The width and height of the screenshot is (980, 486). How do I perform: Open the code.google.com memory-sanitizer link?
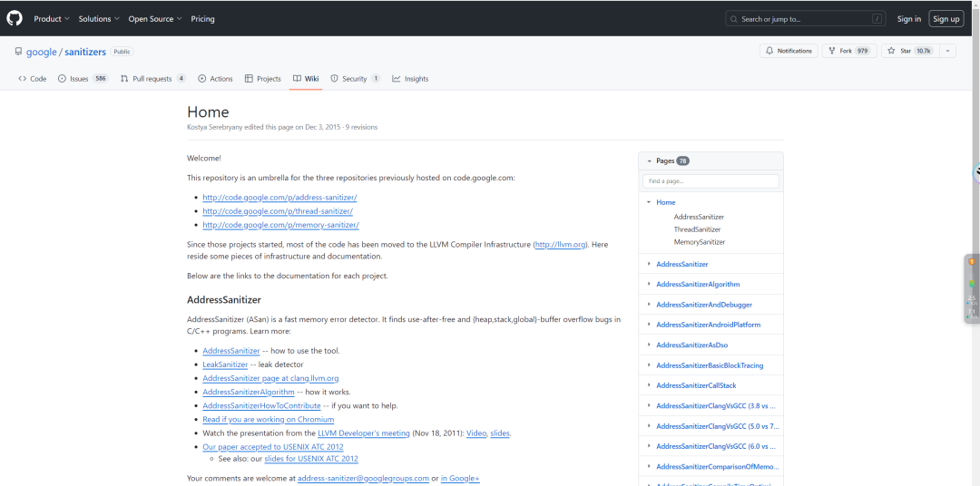click(280, 225)
